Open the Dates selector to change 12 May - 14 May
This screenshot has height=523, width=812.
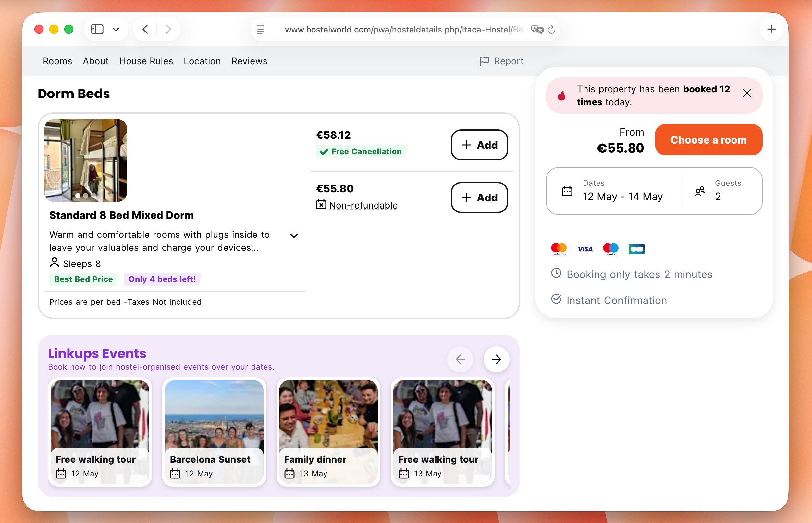[623, 196]
